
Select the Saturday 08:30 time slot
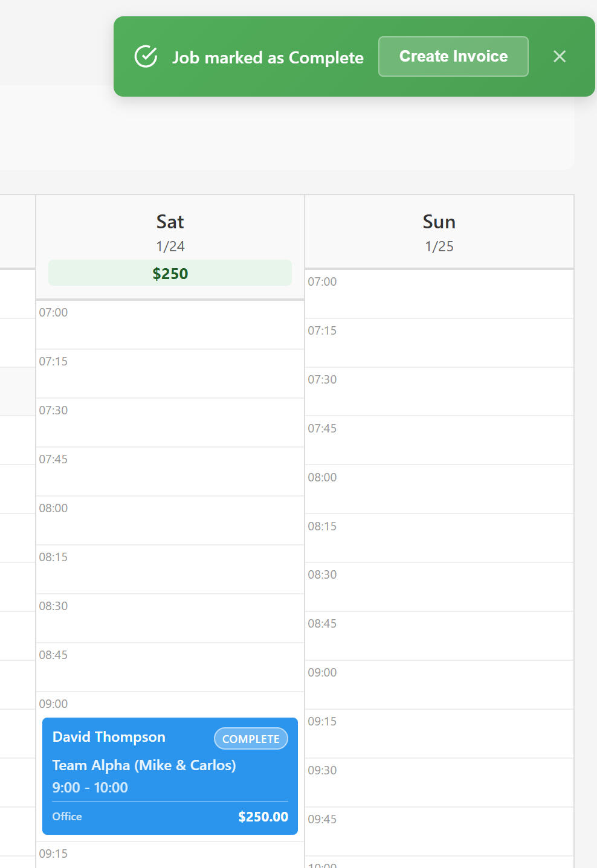coord(170,619)
